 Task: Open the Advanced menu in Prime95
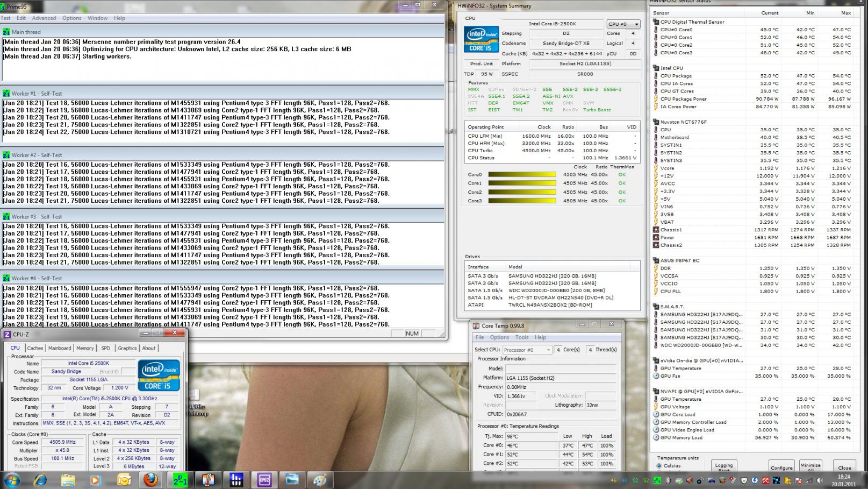tap(44, 18)
